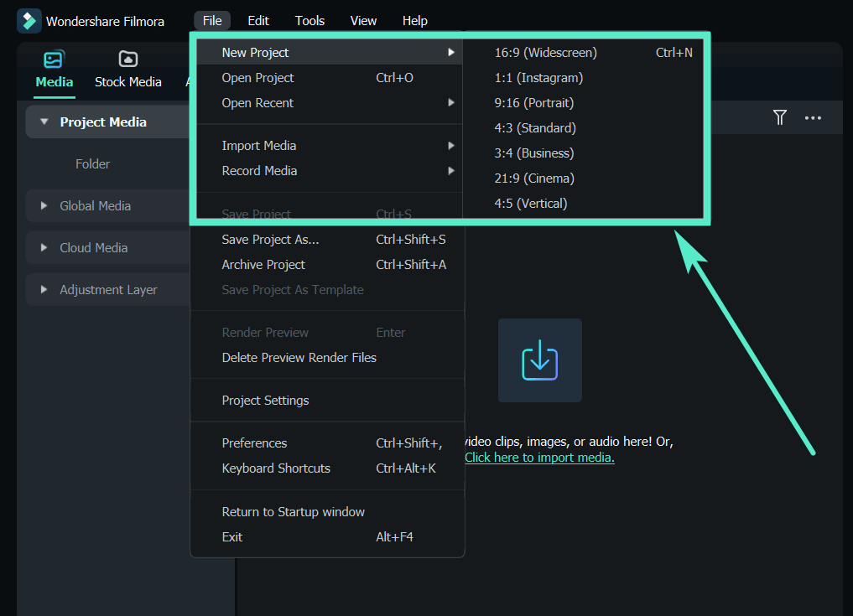Expand the Record Media submenu arrow
Viewport: 853px width, 616px height.
tap(451, 171)
